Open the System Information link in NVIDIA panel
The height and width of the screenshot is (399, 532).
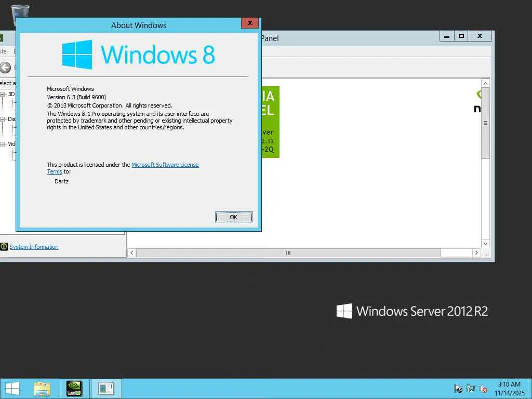point(34,247)
